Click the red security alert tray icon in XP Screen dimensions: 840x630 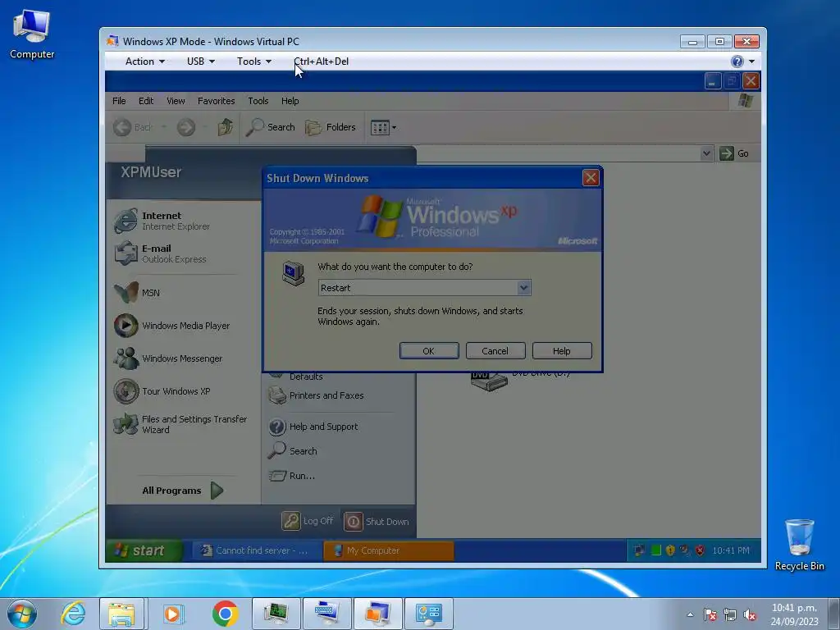click(700, 550)
